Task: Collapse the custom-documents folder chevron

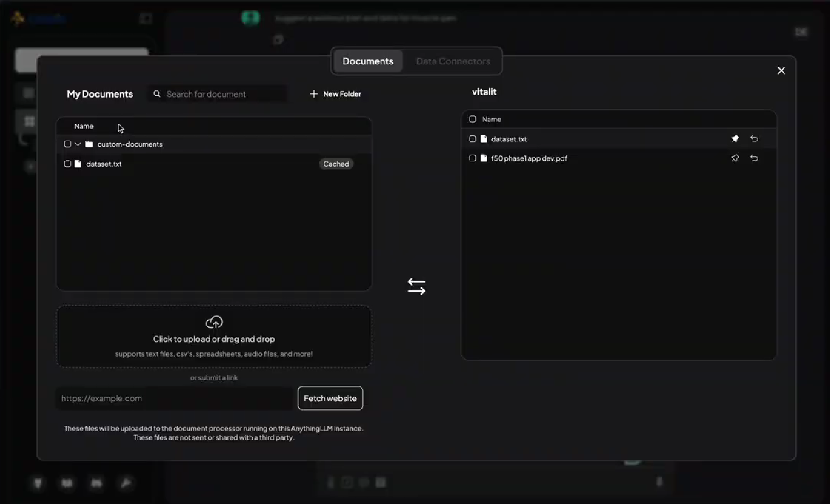Action: (x=78, y=144)
